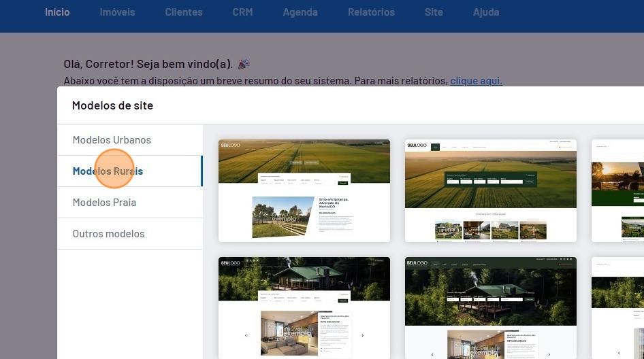644x359 pixels.
Task: Show the Modelos Praia templates
Action: (x=104, y=203)
